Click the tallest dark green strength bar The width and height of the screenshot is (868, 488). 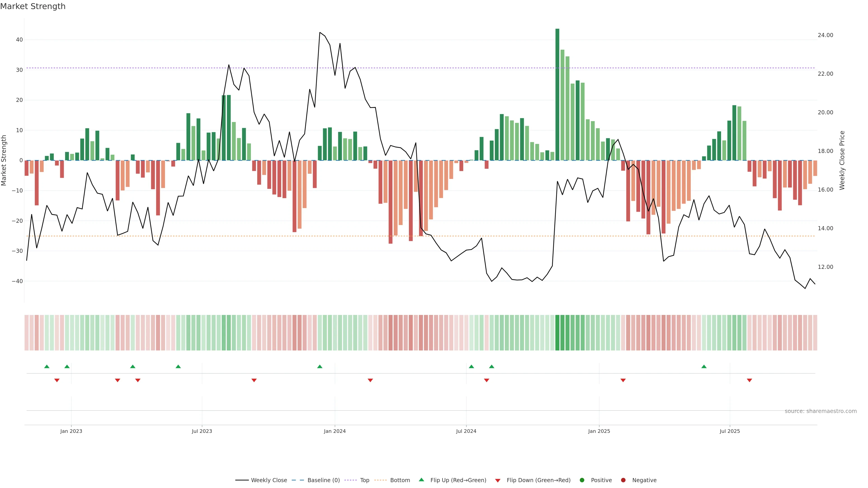[x=557, y=94]
